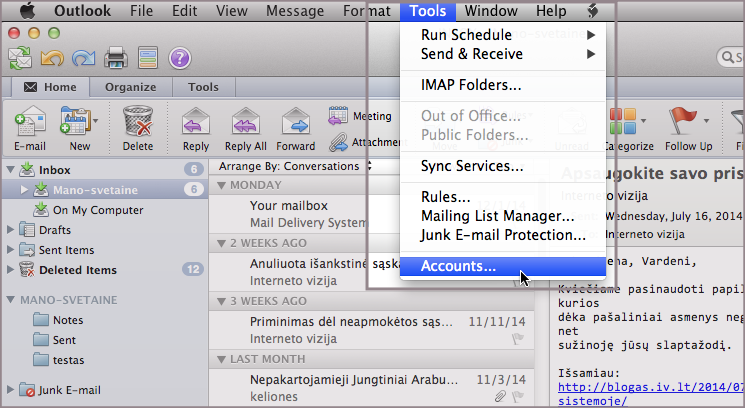745x408 pixels.
Task: Collapse the MONDAY message group
Action: [220, 186]
